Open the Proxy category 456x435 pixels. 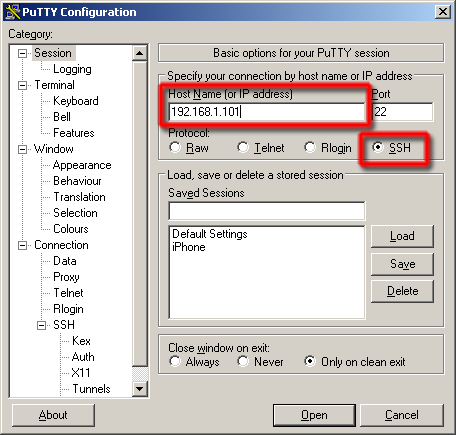click(66, 277)
